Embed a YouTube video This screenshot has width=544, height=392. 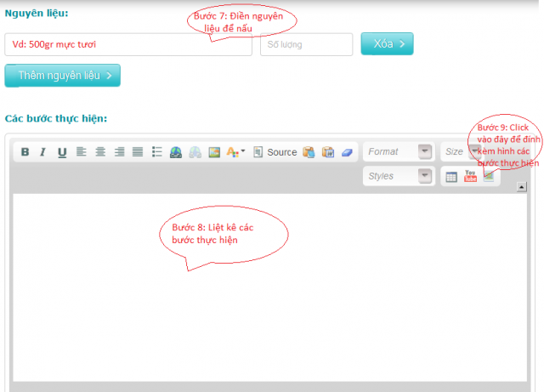coord(470,176)
